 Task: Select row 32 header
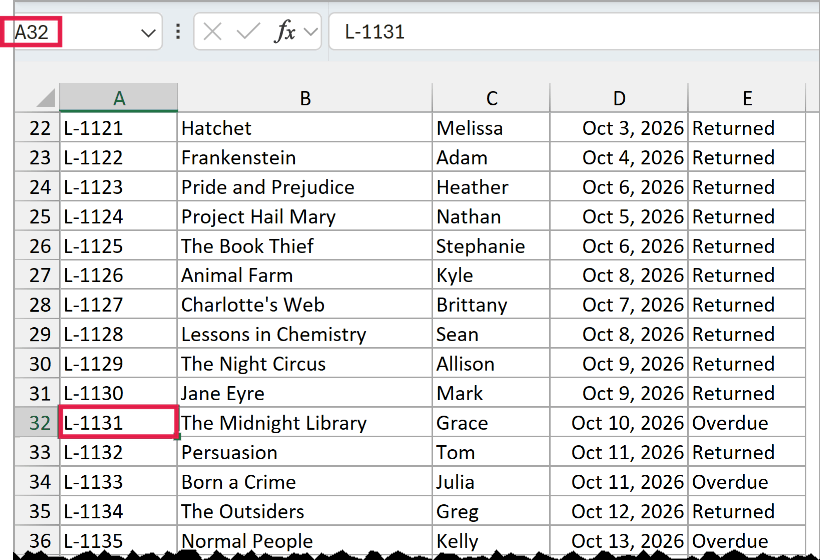click(x=37, y=422)
